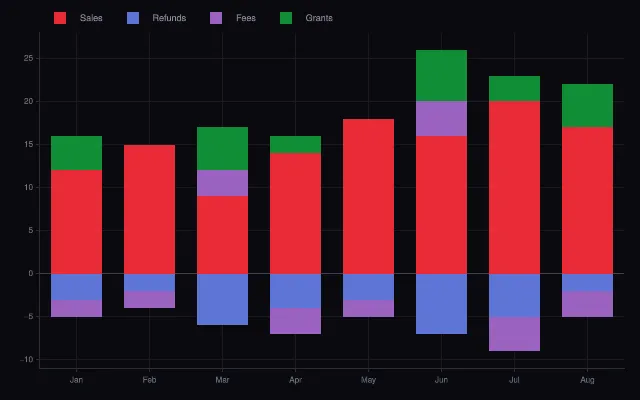Click the red Sales legend swatch

pyautogui.click(x=60, y=18)
